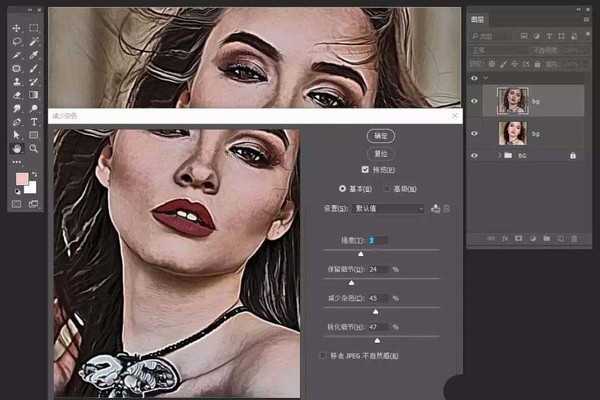Viewport: 600px width, 400px height.
Task: Select the Hand tool
Action: pos(16,148)
